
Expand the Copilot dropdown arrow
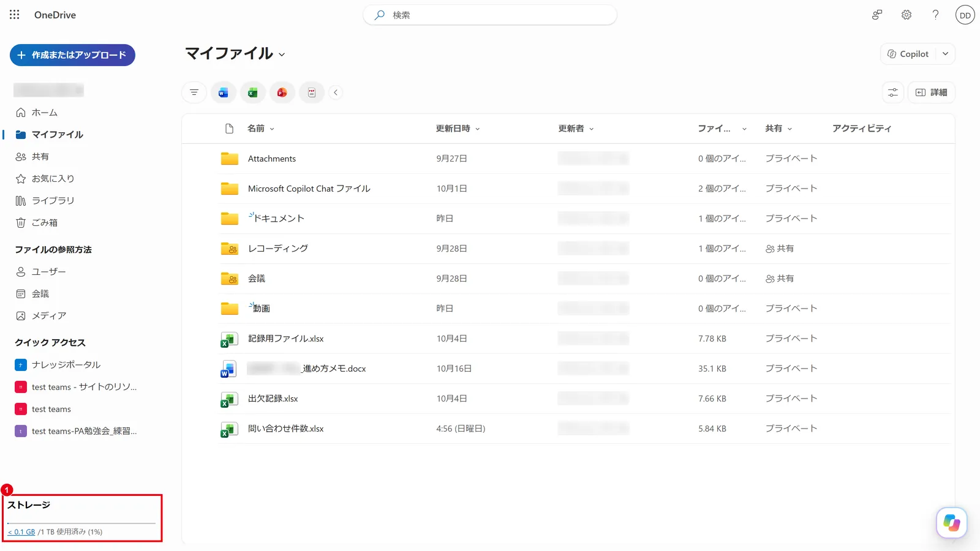[946, 54]
